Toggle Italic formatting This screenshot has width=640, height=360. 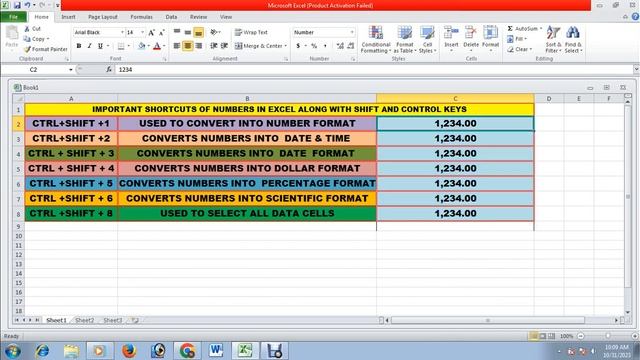coord(89,46)
